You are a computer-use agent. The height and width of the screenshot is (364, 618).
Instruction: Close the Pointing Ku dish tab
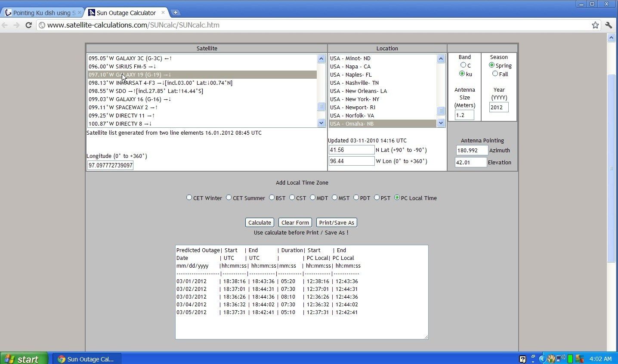[79, 12]
